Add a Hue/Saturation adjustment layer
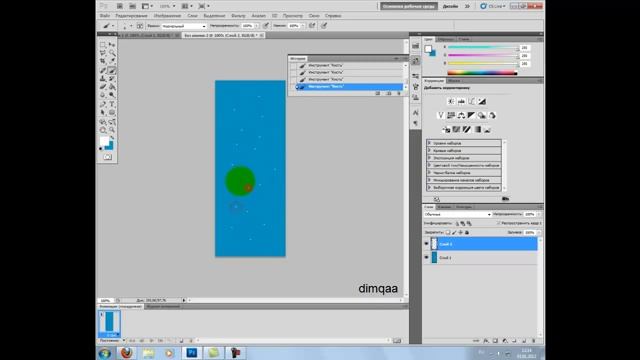Screen dimensions: 640x360 coord(451,116)
